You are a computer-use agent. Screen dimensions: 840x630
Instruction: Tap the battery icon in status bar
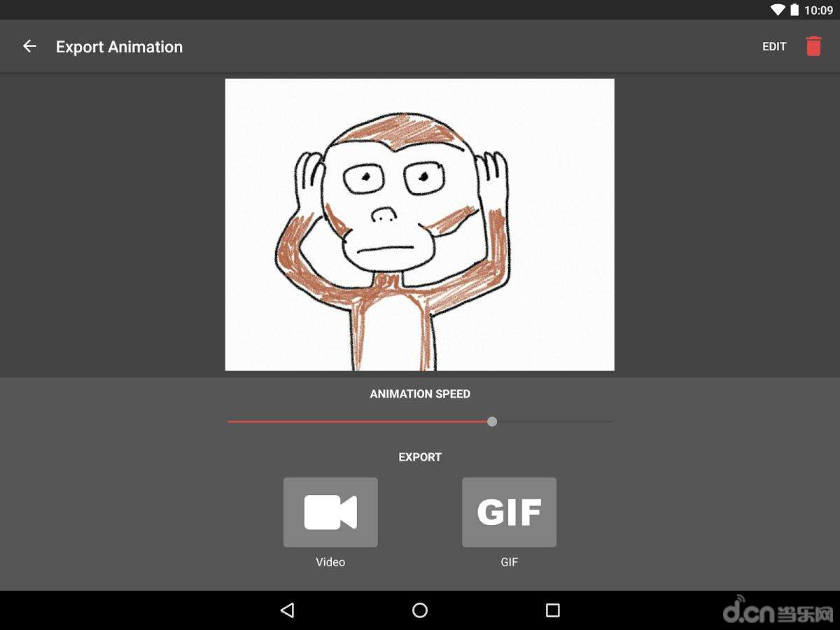(794, 10)
